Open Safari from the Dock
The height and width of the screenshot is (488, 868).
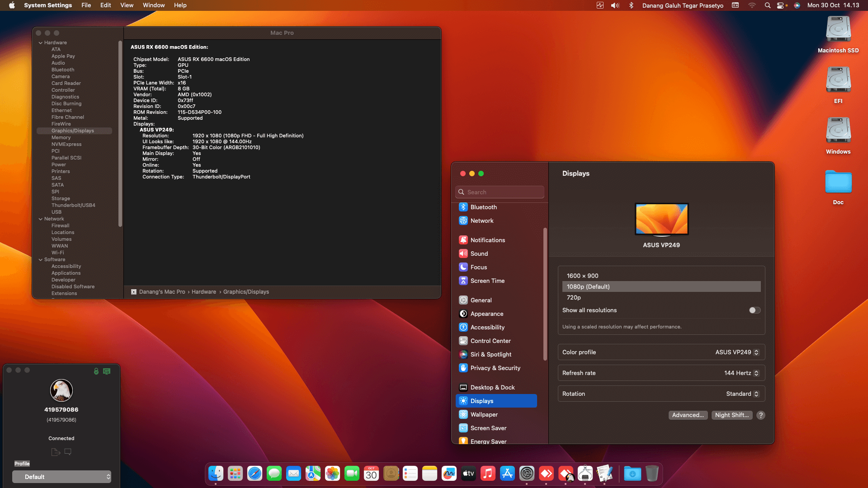[255, 473]
